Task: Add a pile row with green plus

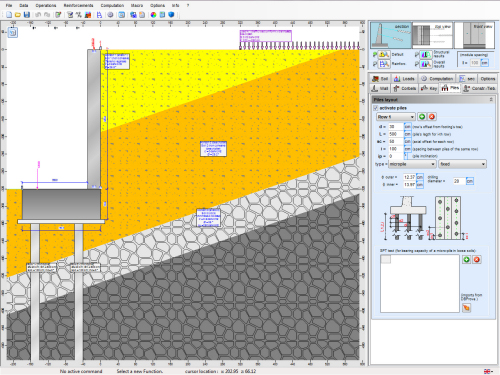Action: pos(422,117)
